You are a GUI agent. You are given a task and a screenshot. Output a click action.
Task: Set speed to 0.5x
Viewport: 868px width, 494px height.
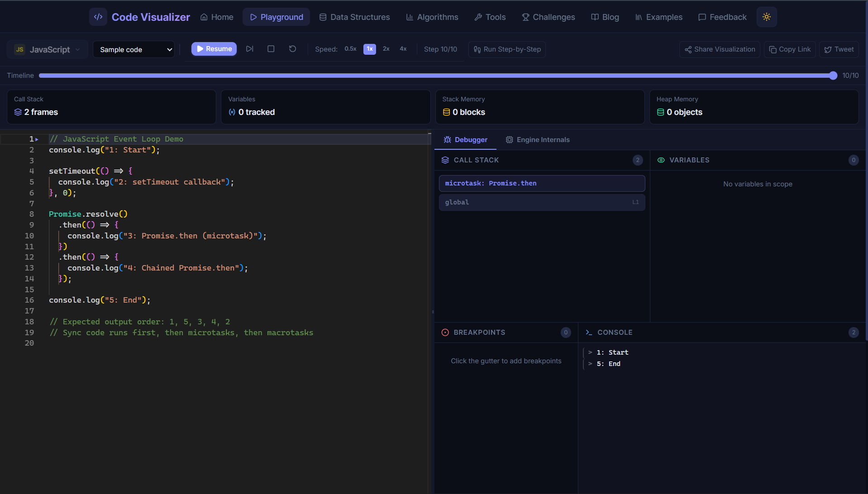[350, 49]
